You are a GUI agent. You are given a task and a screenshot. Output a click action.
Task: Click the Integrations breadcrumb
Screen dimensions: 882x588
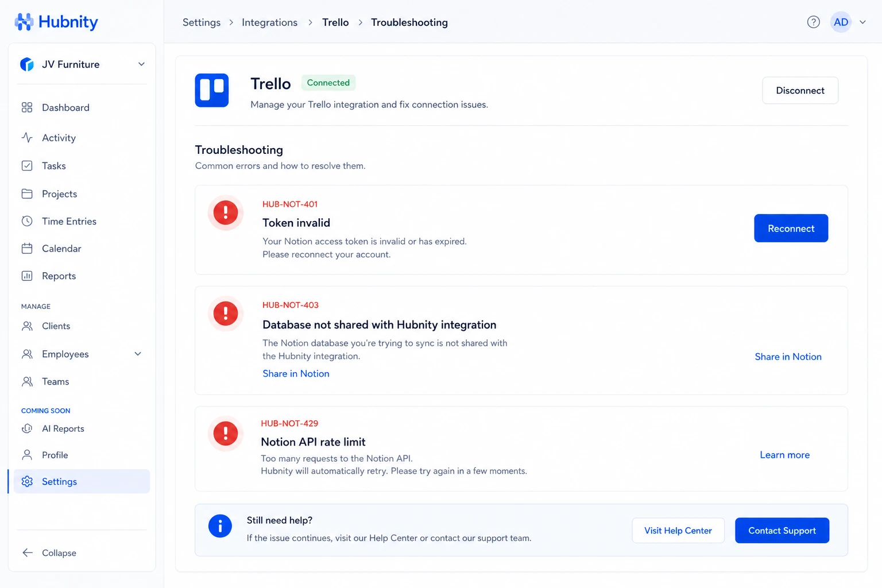[269, 22]
